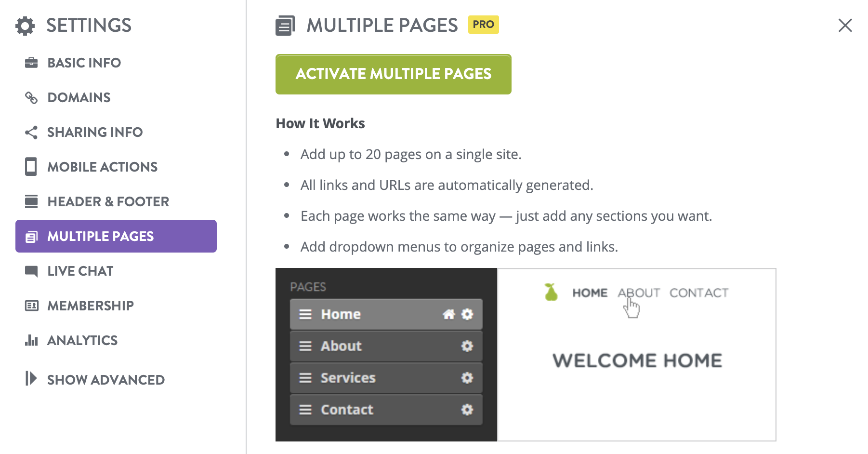The width and height of the screenshot is (868, 454).
Task: Click the Mobile Actions phone icon
Action: (31, 167)
